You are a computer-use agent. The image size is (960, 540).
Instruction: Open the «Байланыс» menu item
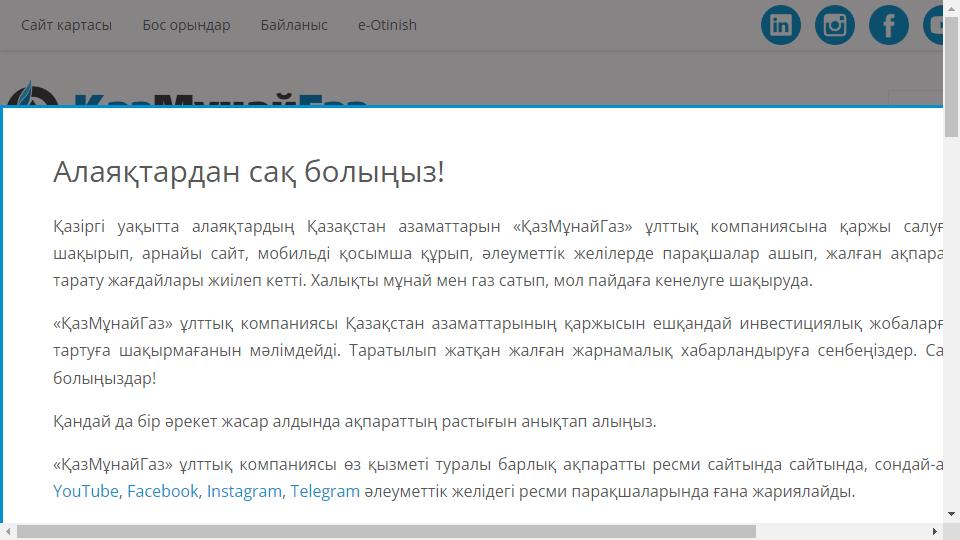pyautogui.click(x=294, y=25)
